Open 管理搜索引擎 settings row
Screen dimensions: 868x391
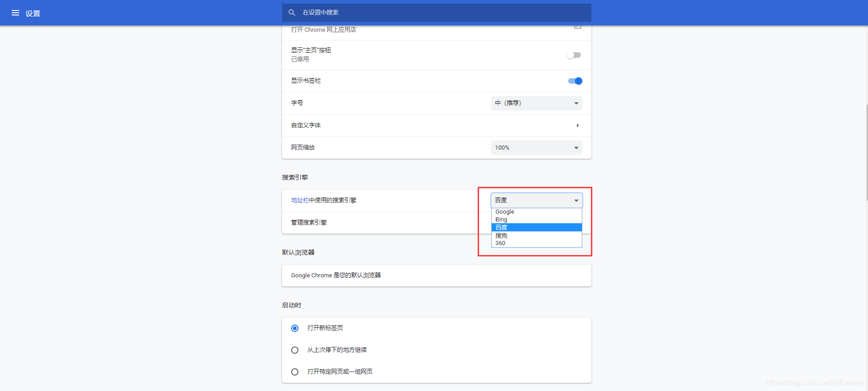pos(437,223)
